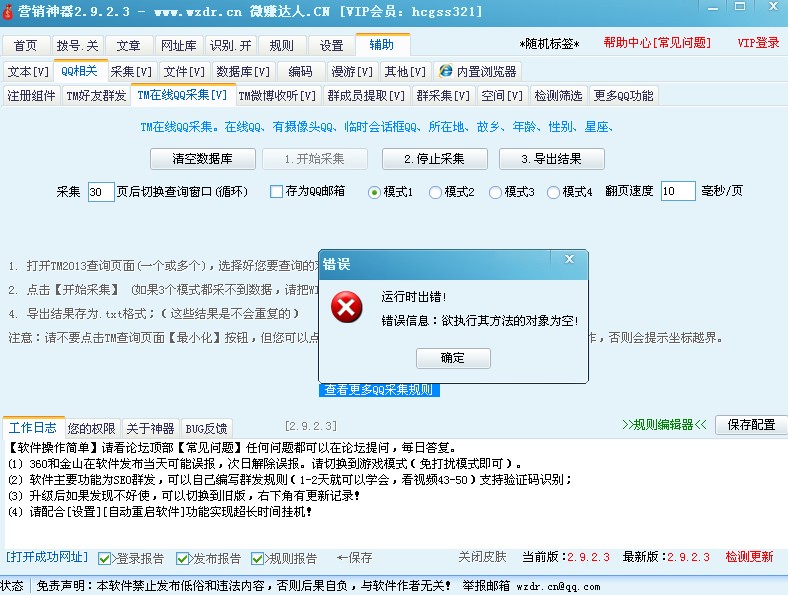
Task: Click the app logo icon in title bar
Action: [x=8, y=11]
